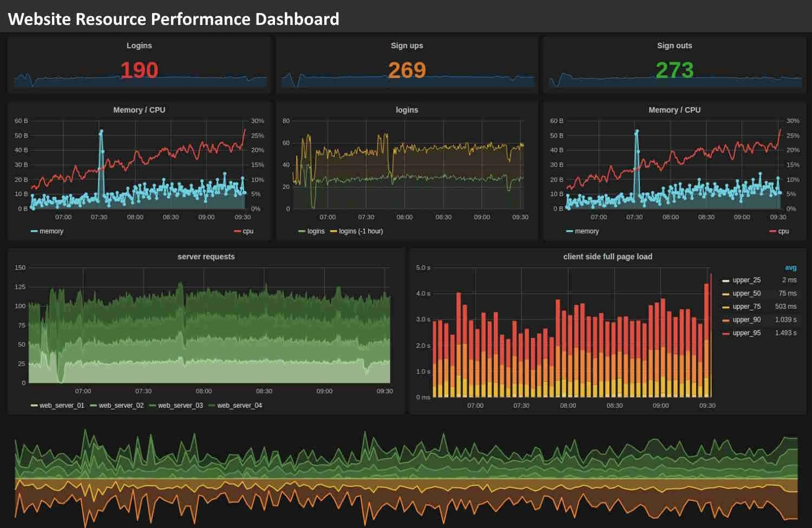This screenshot has height=528, width=812.
Task: Hide the logins (-1 hour) series
Action: pyautogui.click(x=361, y=231)
